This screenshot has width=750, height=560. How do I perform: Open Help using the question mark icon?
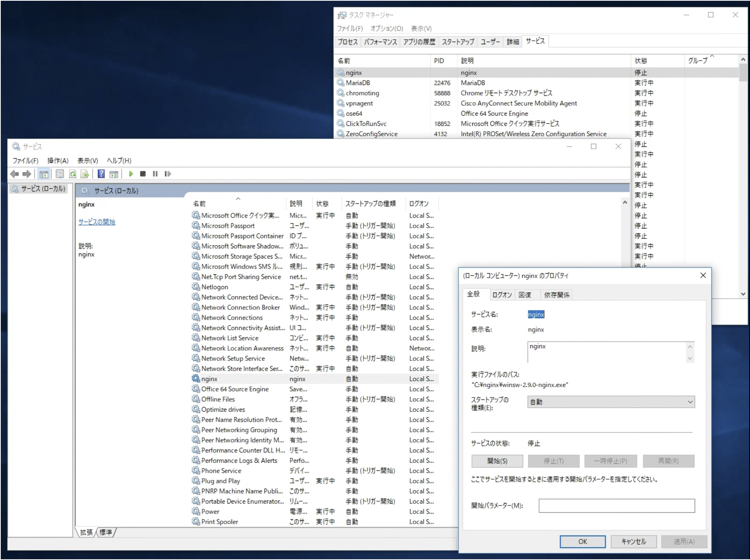tap(101, 174)
